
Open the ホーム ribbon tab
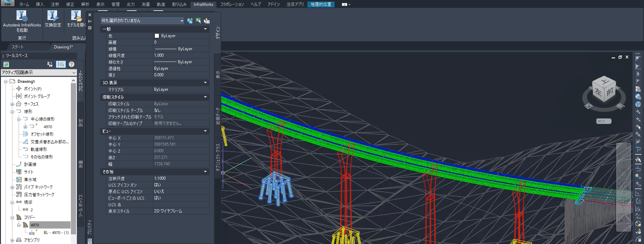pos(24,4)
